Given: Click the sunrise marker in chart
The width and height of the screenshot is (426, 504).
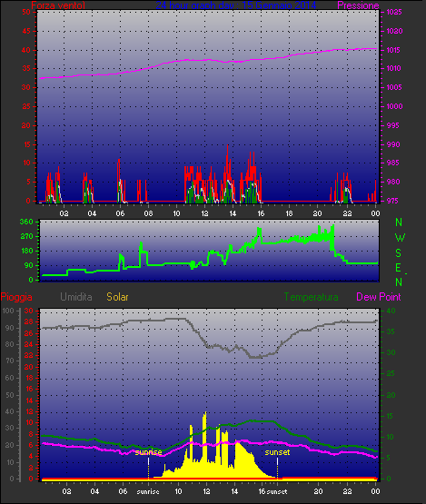Looking at the screenshot, I should (x=148, y=452).
